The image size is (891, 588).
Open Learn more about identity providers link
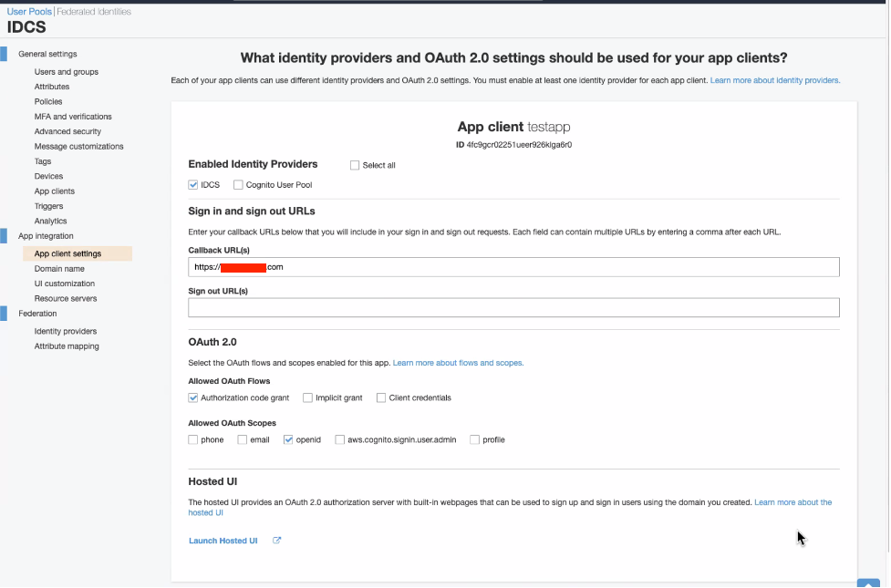(x=774, y=80)
